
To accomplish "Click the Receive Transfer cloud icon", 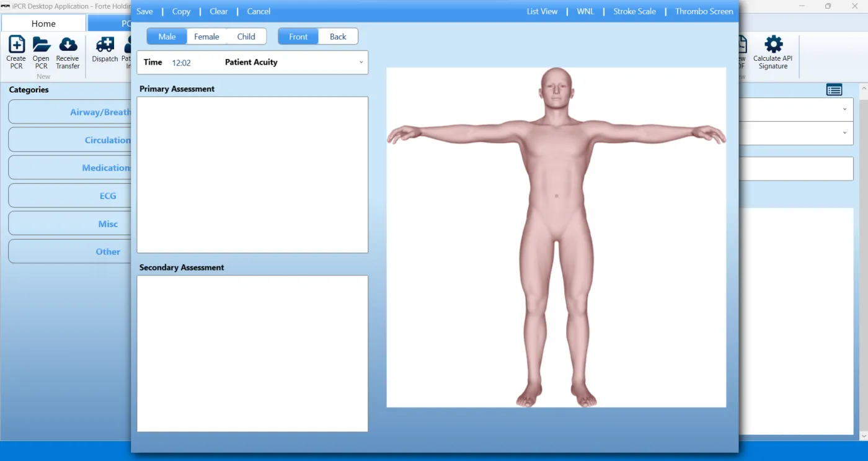I will 68,45.
